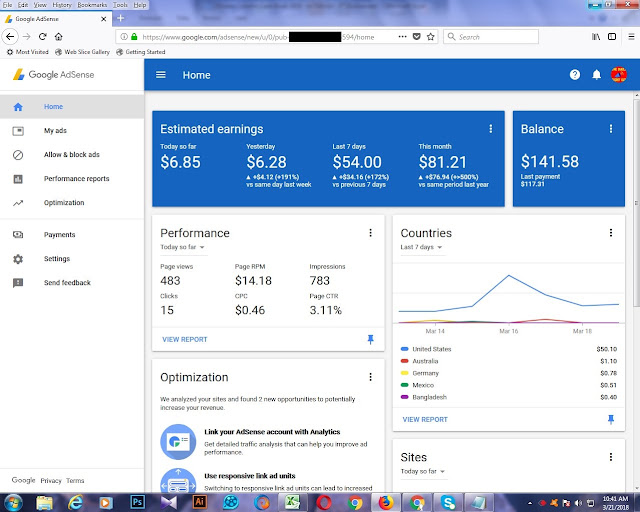Click VIEW REPORT in Performance card
Image resolution: width=640 pixels, height=512 pixels.
[184, 339]
